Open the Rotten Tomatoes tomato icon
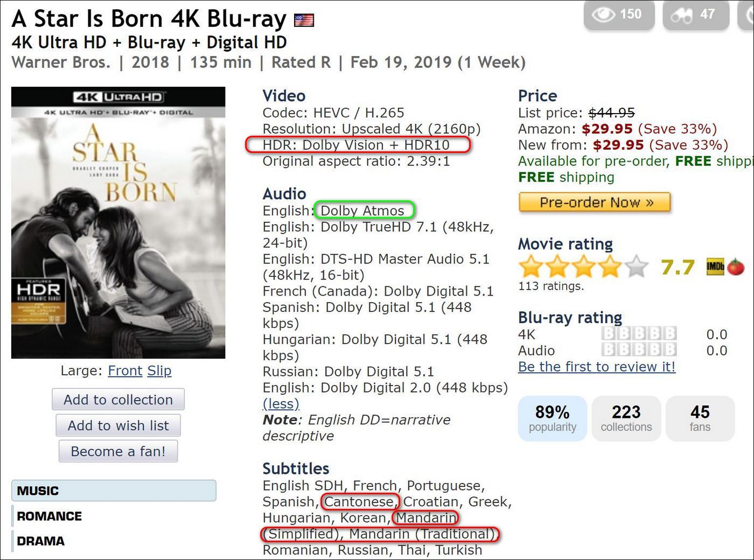The height and width of the screenshot is (560, 754). click(735, 267)
